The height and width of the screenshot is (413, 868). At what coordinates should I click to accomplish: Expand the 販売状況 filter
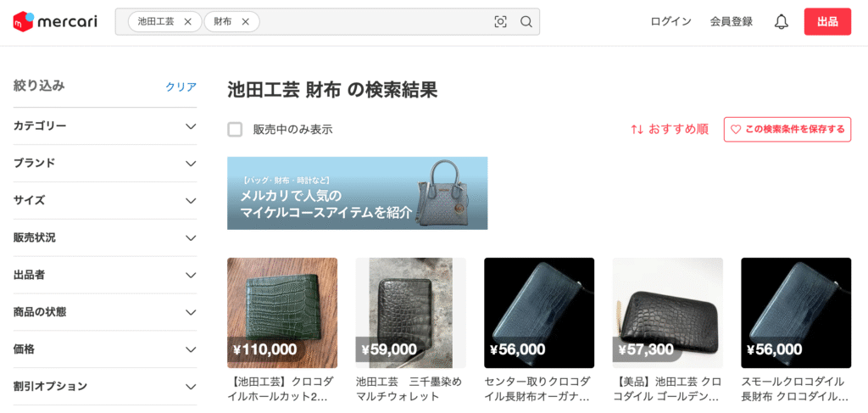click(x=104, y=238)
